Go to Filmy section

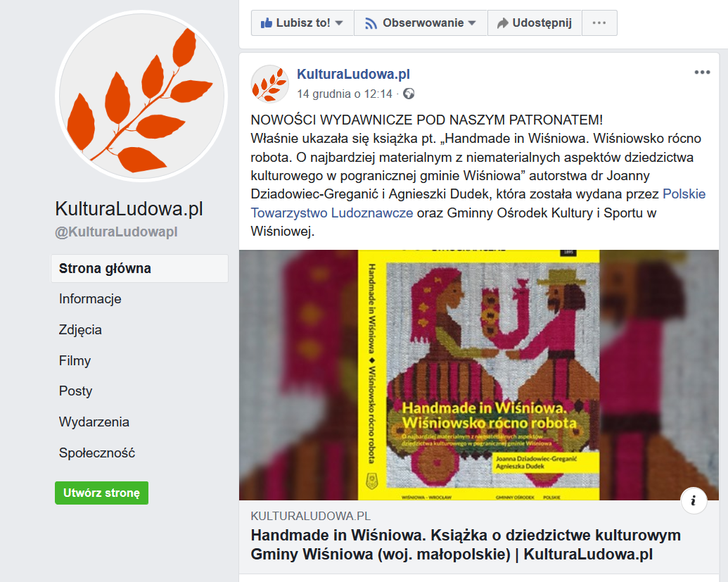tap(75, 360)
